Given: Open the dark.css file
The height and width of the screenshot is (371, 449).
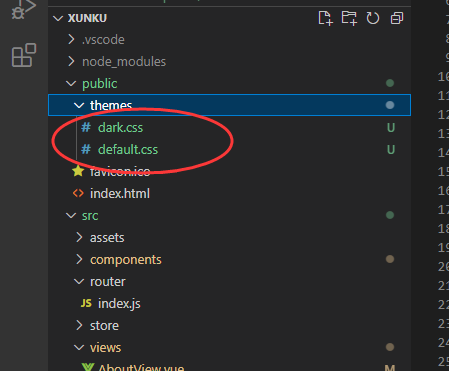Looking at the screenshot, I should pos(120,128).
